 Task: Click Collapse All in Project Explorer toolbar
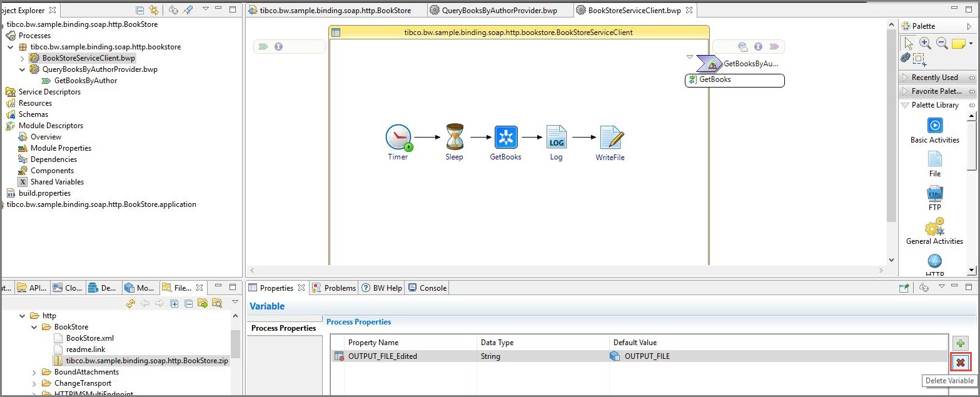click(139, 10)
